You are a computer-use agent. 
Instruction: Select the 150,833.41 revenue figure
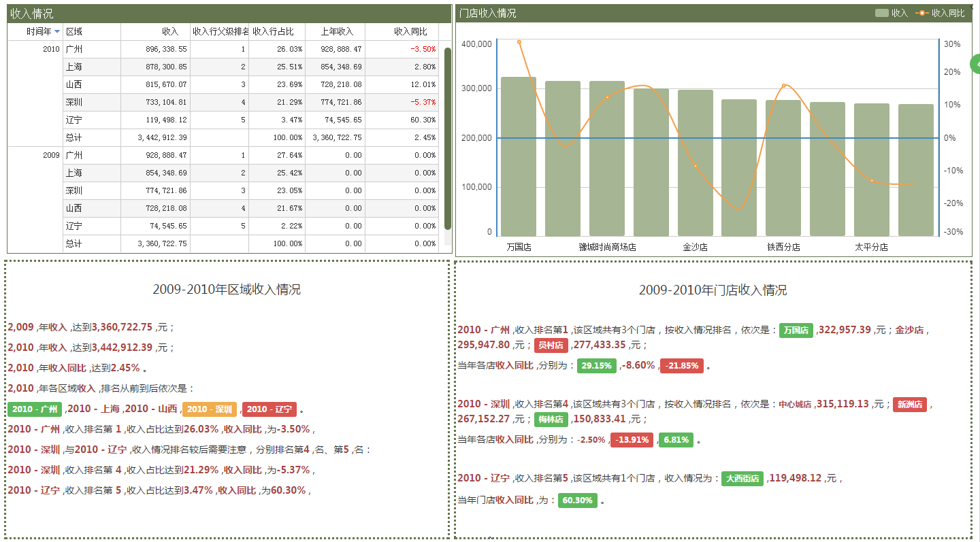click(600, 419)
